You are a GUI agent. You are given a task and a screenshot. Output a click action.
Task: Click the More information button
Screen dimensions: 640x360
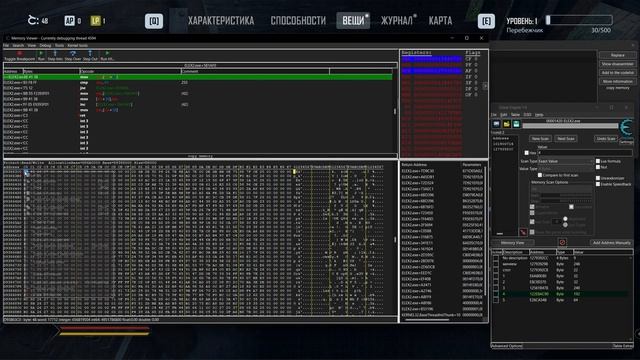click(617, 82)
